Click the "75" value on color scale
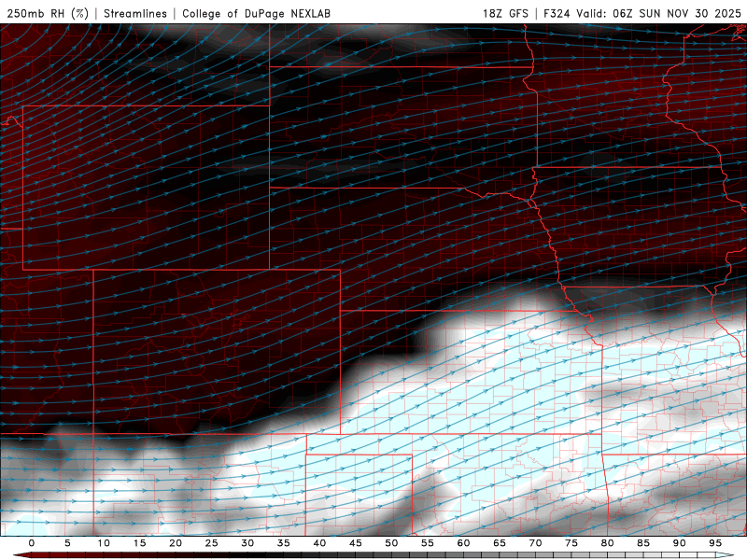Image resolution: width=747 pixels, height=560 pixels. 571,543
